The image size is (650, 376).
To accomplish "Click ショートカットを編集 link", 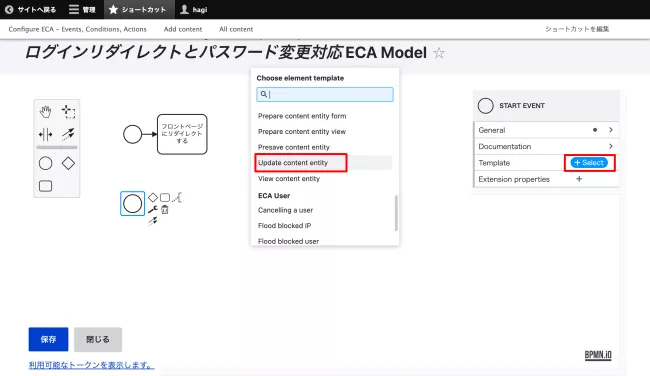I will pyautogui.click(x=577, y=29).
